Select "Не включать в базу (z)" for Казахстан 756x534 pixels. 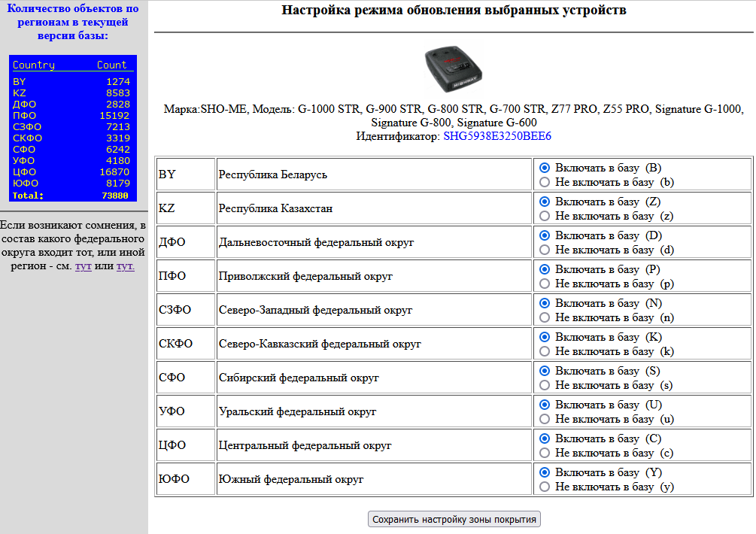click(x=545, y=216)
